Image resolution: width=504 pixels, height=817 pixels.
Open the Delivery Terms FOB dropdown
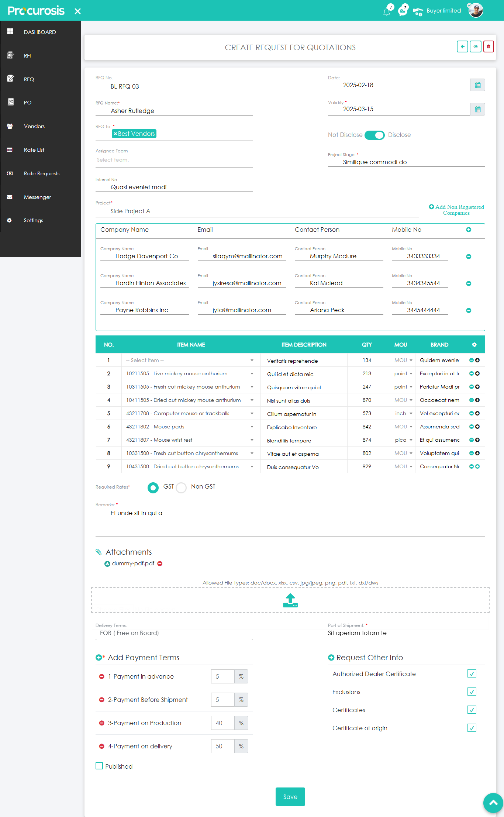(174, 633)
